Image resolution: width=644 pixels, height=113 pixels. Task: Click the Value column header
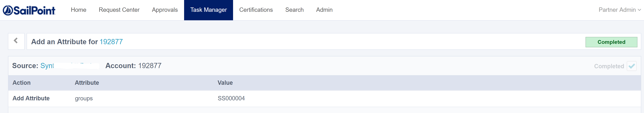[x=225, y=83]
